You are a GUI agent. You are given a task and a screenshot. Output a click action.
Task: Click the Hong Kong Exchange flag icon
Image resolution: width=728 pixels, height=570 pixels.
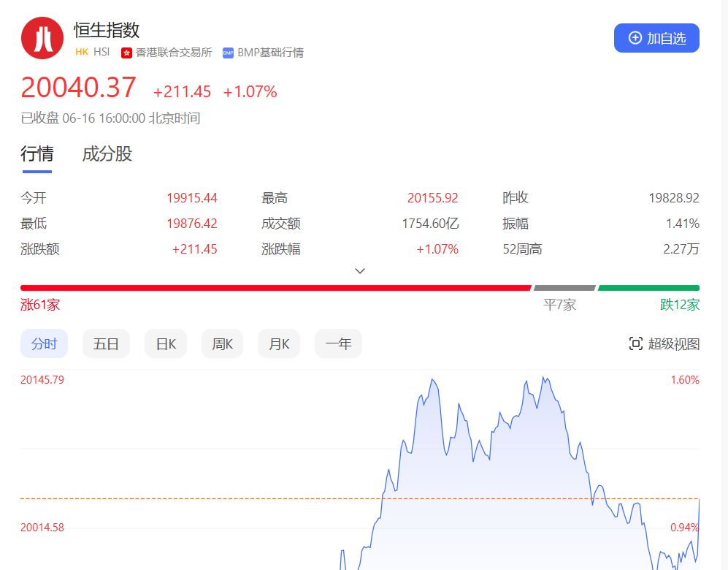(x=126, y=53)
